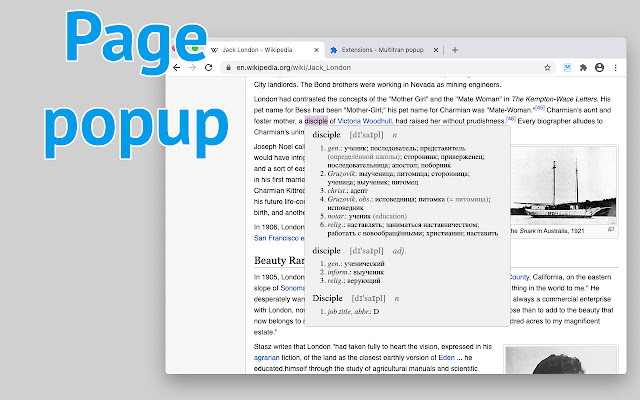Bookmark this page with the star icon

(547, 68)
